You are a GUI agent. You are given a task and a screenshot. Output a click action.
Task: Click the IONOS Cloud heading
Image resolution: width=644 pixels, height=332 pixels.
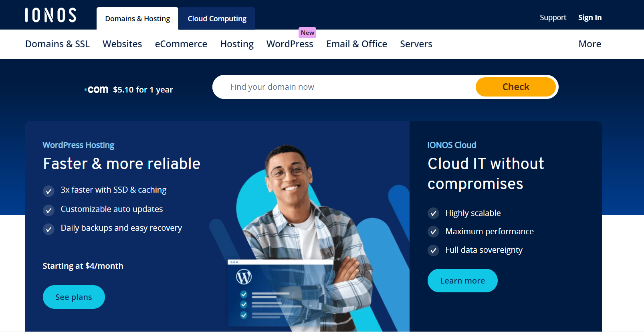point(452,145)
